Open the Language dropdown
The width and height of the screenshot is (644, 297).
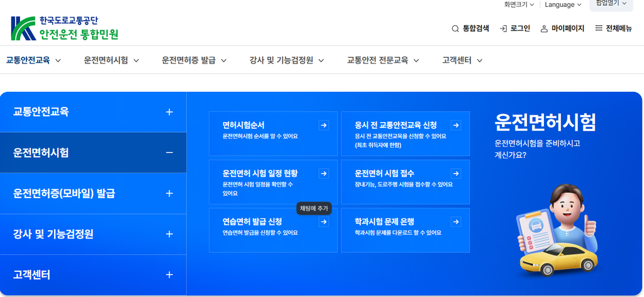click(563, 4)
